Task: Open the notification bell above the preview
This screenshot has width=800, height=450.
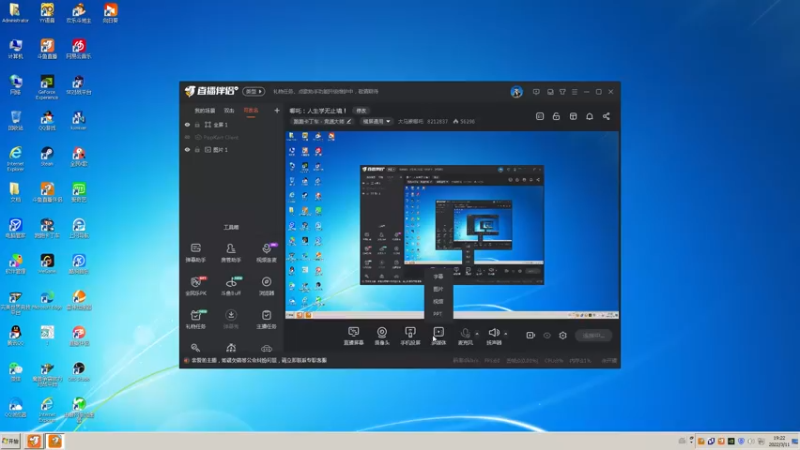Action: point(589,116)
